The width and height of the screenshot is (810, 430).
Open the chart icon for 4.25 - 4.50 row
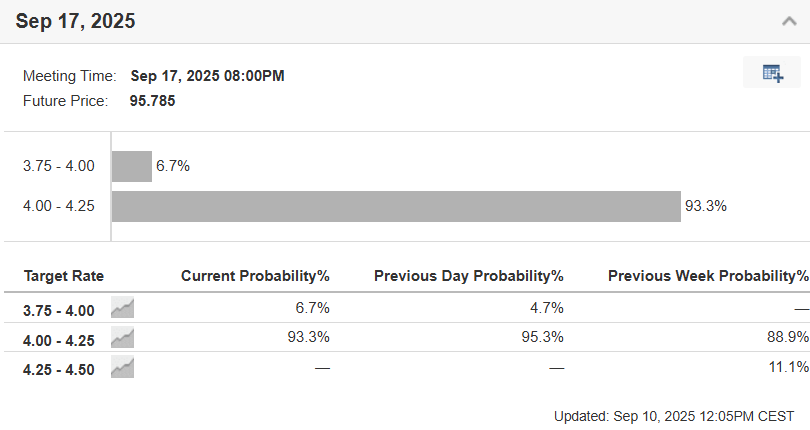coord(122,367)
